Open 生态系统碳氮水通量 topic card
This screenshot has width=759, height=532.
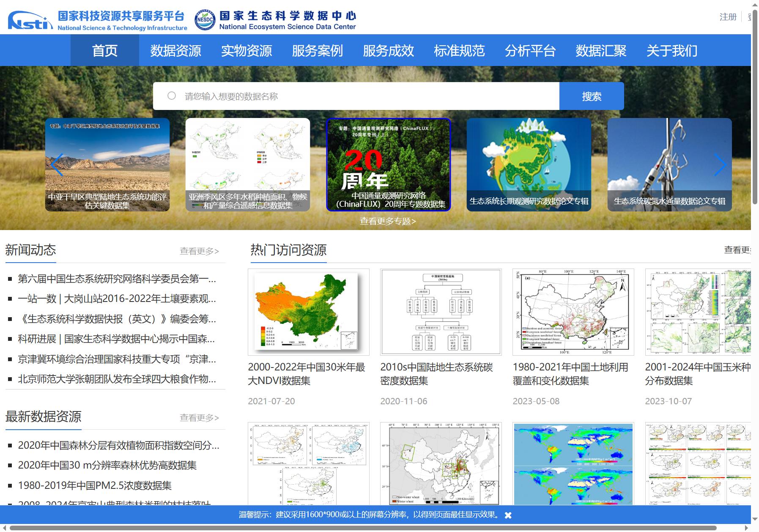669,165
